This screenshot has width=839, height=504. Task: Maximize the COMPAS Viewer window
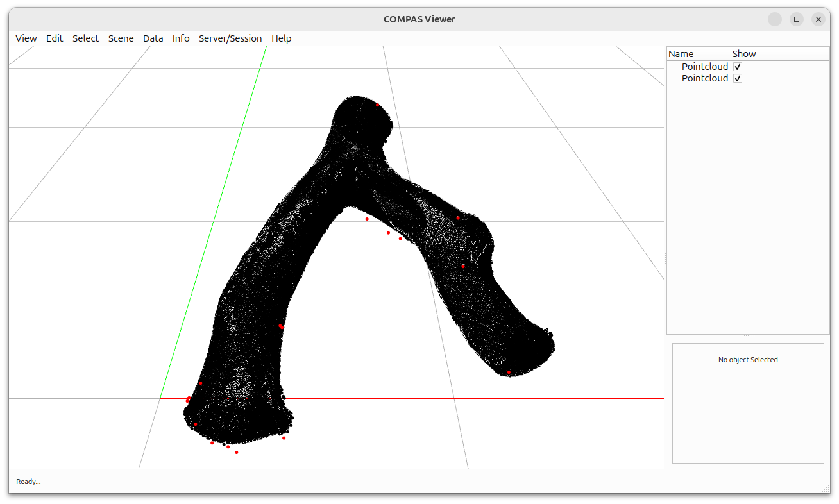(x=797, y=19)
